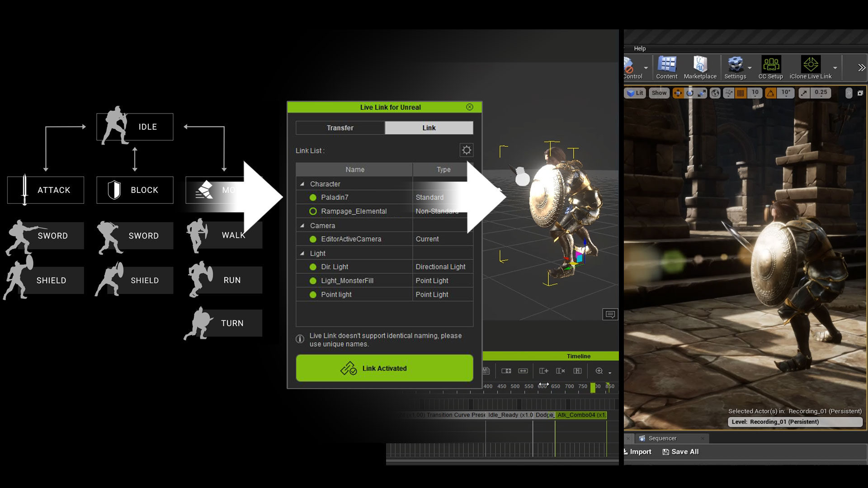Click the end flag marker near 850
Viewport: 868px width, 488px height.
[x=608, y=387]
